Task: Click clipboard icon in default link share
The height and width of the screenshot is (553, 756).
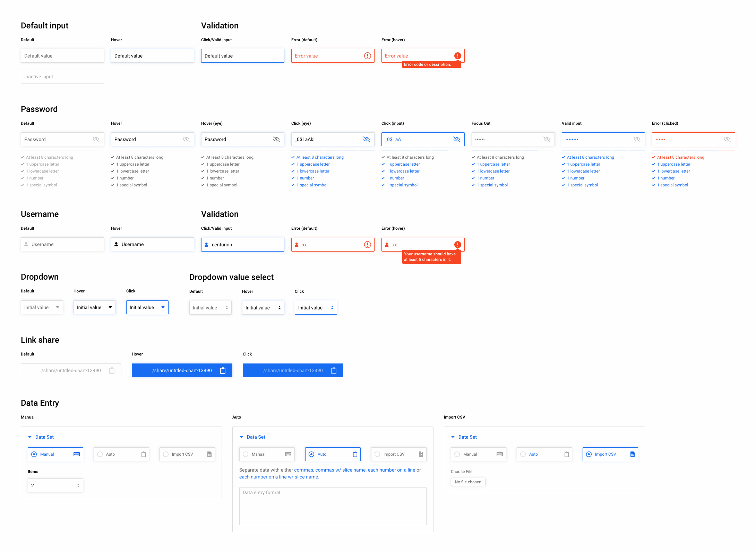Action: point(112,370)
